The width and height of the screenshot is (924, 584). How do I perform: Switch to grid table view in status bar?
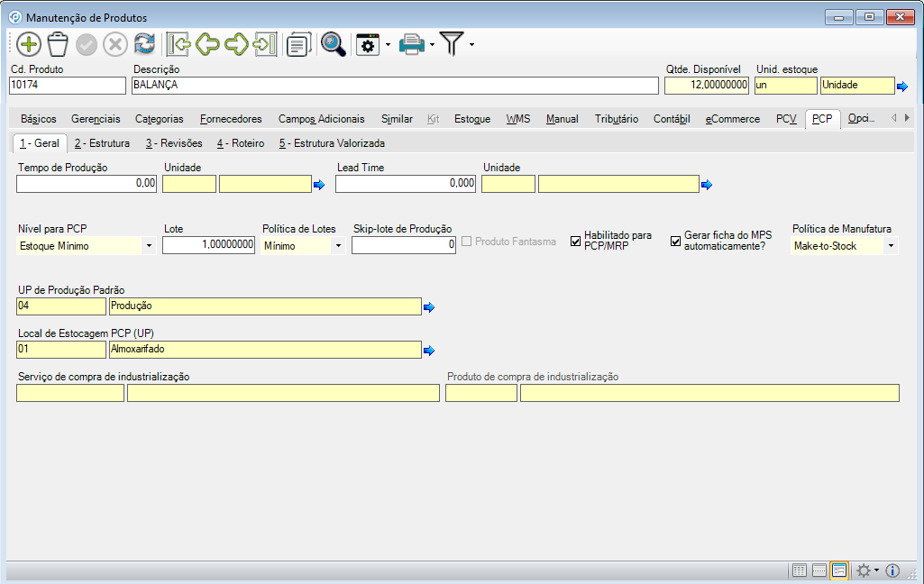[x=799, y=570]
